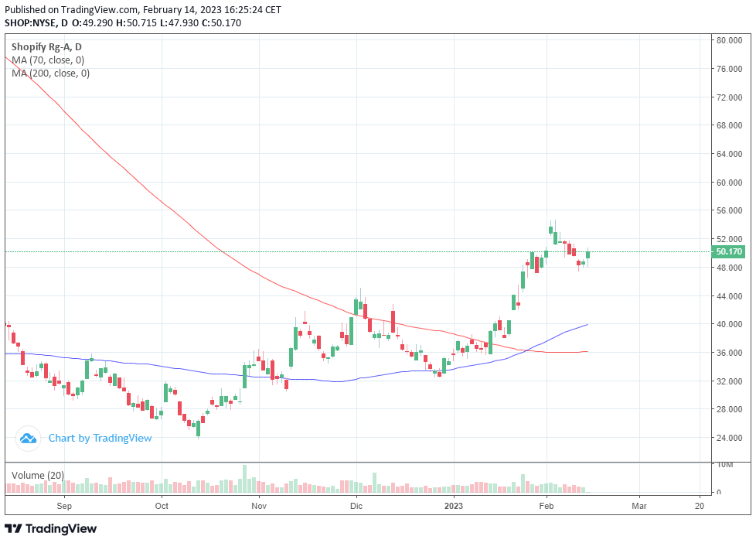
Task: Select the MA (70, close, 0) legend
Action: [48, 60]
